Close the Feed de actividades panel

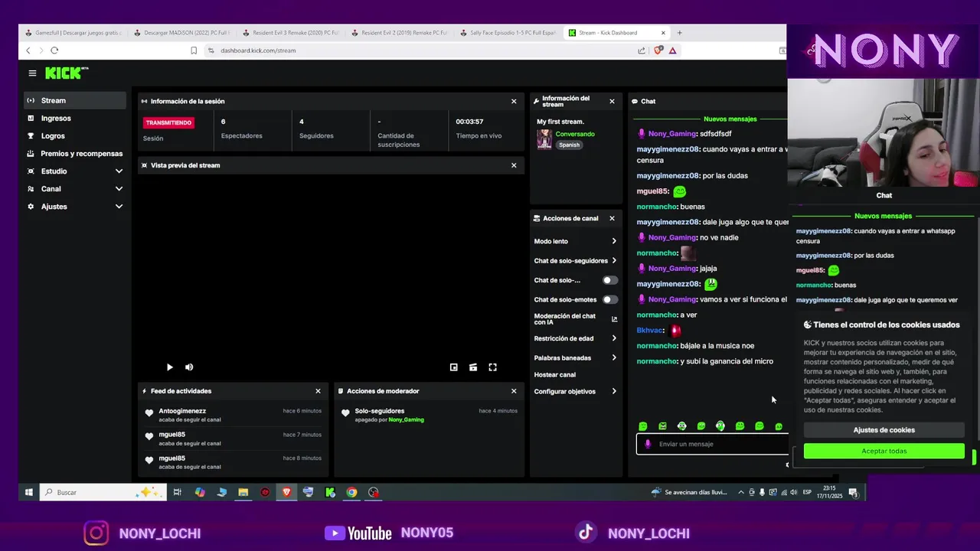[x=318, y=391]
